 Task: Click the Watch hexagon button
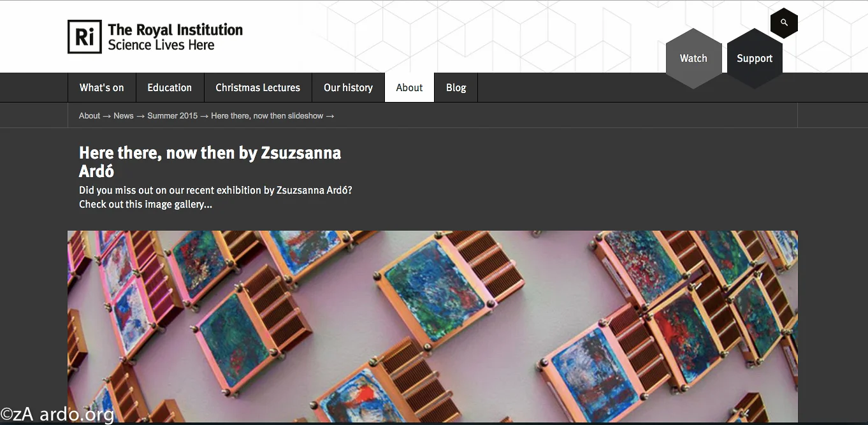(x=693, y=58)
